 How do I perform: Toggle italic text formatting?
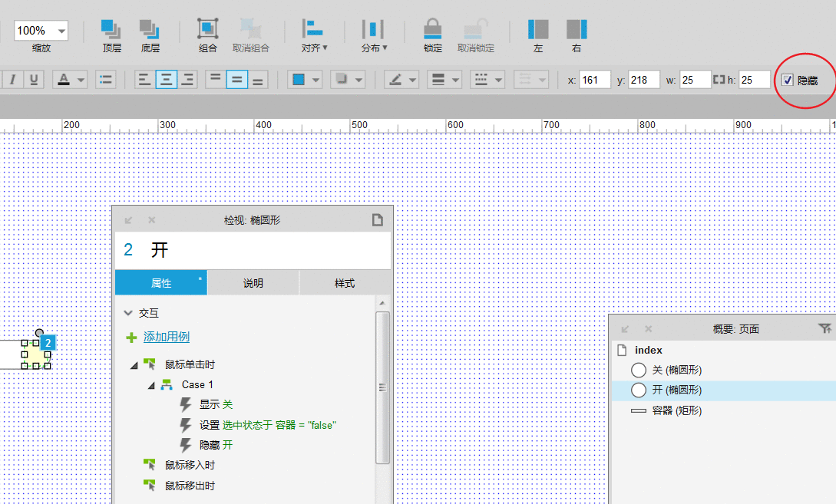(x=12, y=80)
